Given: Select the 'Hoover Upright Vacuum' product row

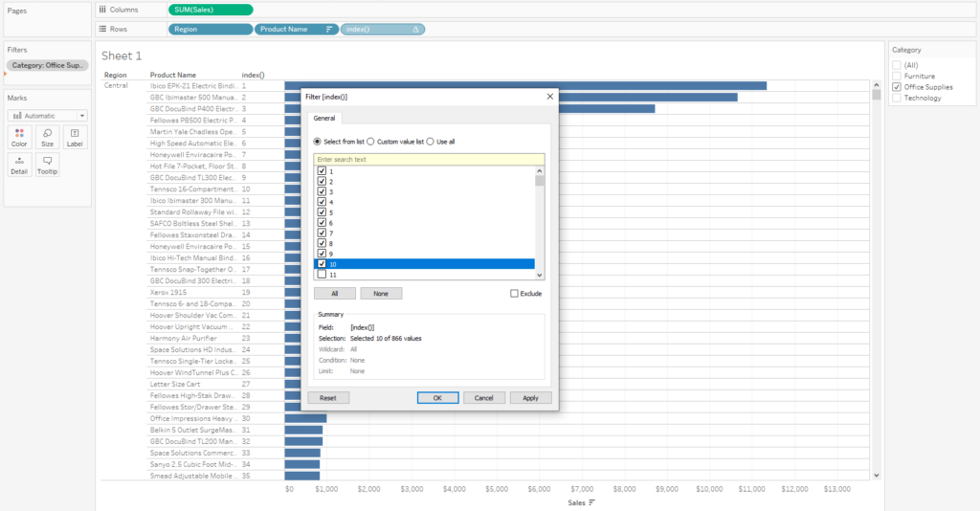Looking at the screenshot, I should point(191,326).
